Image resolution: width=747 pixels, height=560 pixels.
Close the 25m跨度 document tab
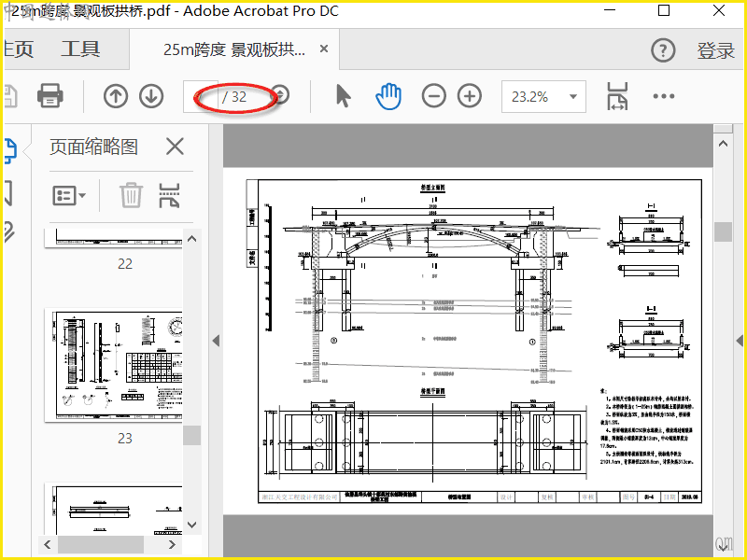pyautogui.click(x=324, y=49)
